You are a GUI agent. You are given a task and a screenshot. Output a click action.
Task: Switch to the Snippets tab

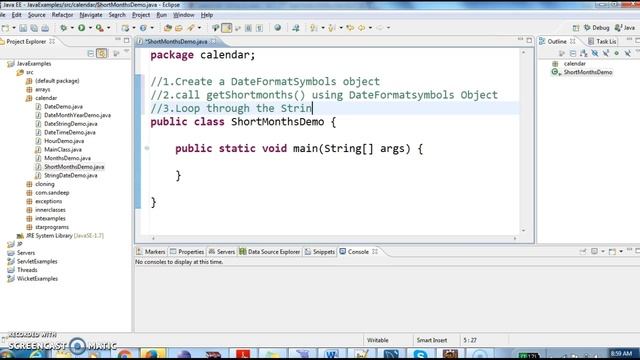pos(320,252)
